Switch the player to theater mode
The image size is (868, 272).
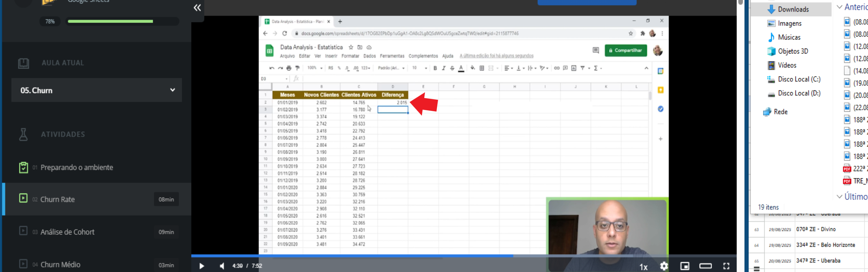coord(705,266)
